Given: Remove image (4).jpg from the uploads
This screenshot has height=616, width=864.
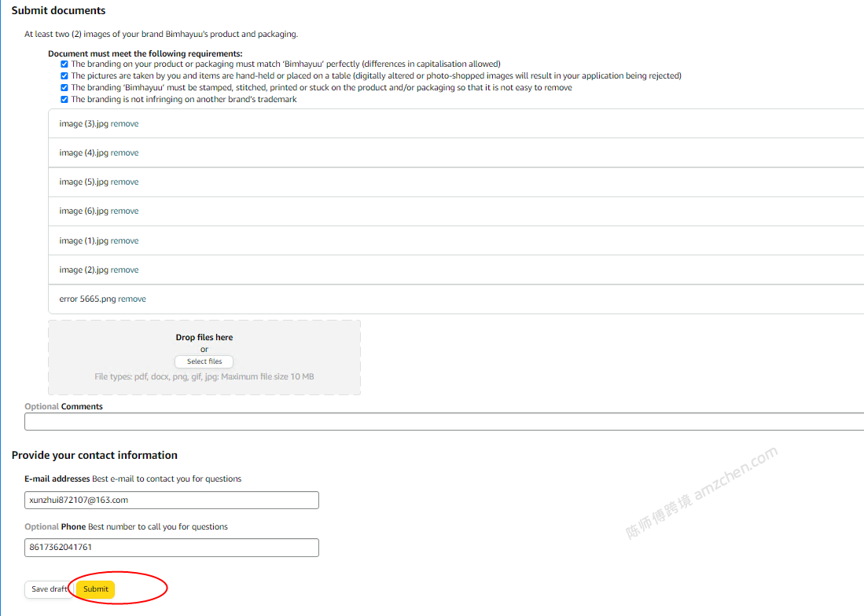Looking at the screenshot, I should 124,153.
